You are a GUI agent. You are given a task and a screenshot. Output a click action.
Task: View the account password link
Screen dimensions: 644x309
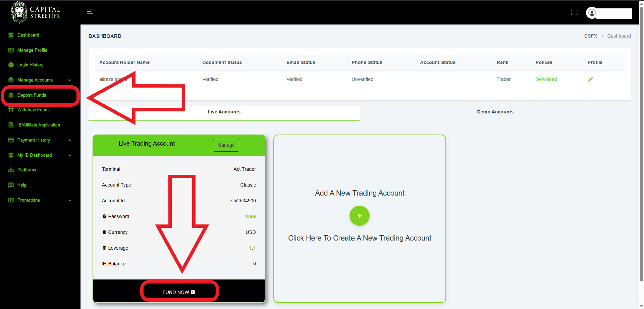pyautogui.click(x=250, y=216)
